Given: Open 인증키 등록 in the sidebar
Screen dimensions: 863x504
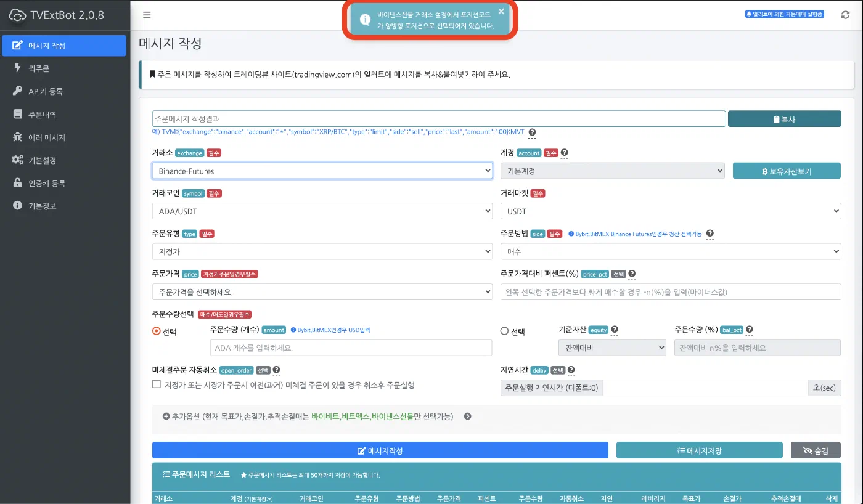Looking at the screenshot, I should (64, 183).
